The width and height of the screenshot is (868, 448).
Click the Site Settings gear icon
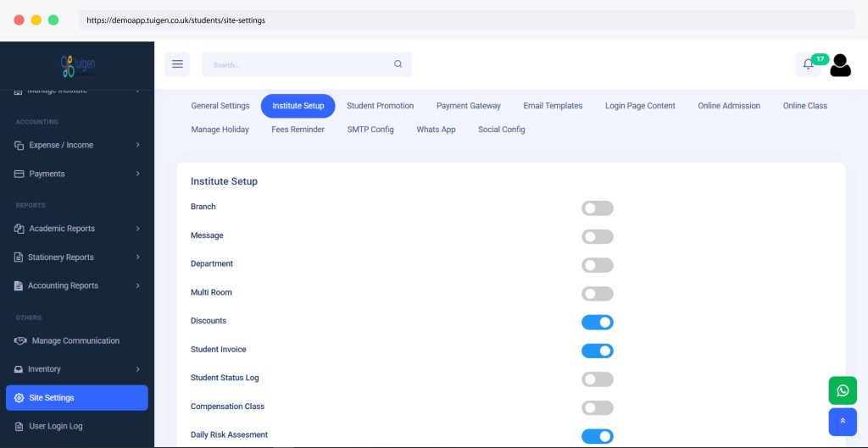click(19, 398)
